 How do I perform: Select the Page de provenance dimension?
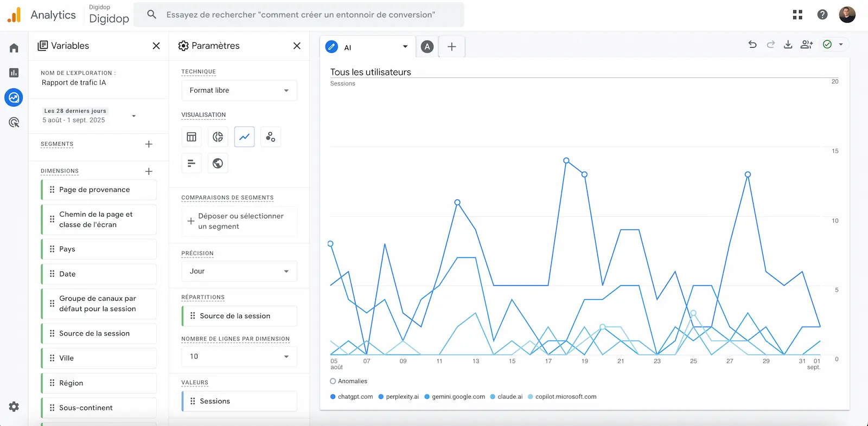point(99,190)
